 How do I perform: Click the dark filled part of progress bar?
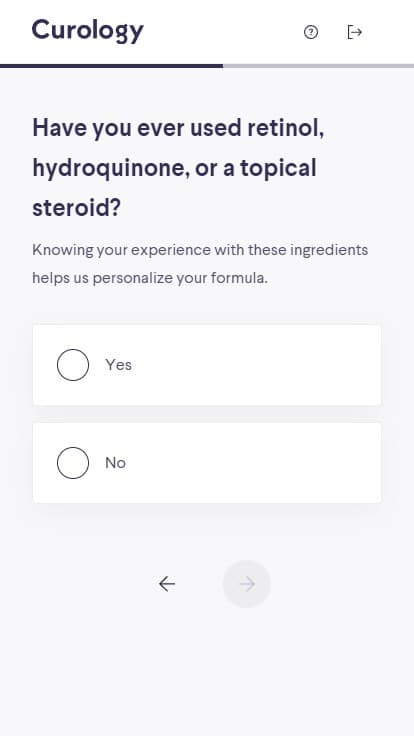(111, 66)
